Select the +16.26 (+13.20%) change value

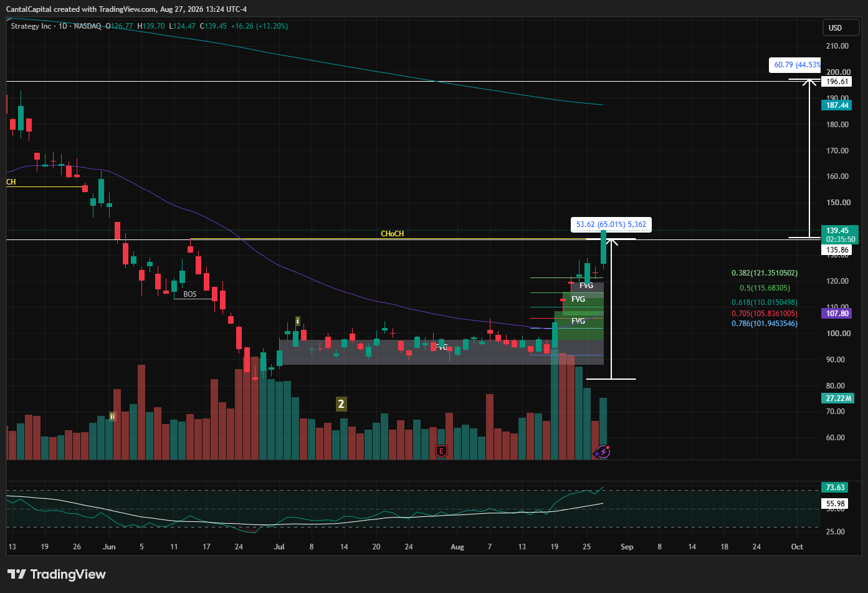tap(259, 26)
